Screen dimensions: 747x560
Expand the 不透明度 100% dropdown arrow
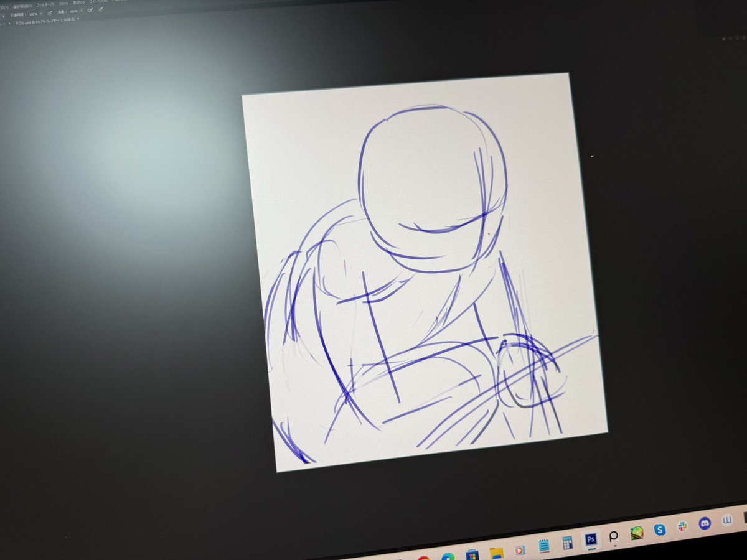click(x=41, y=14)
